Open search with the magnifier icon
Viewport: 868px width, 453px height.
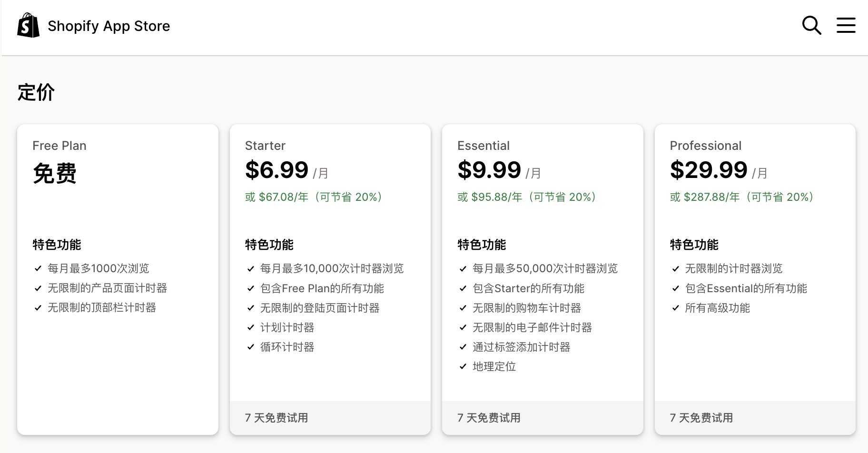(x=811, y=25)
